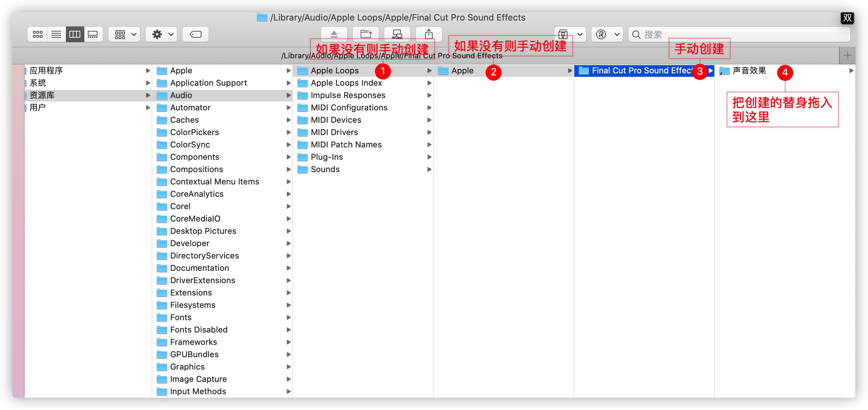Click the path tab in tab bar

(391, 56)
